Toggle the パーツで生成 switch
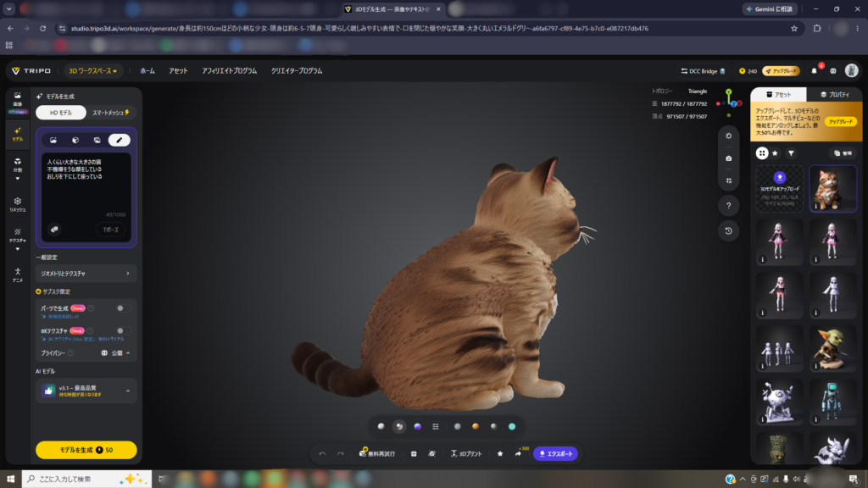Image resolution: width=868 pixels, height=488 pixels. point(124,308)
